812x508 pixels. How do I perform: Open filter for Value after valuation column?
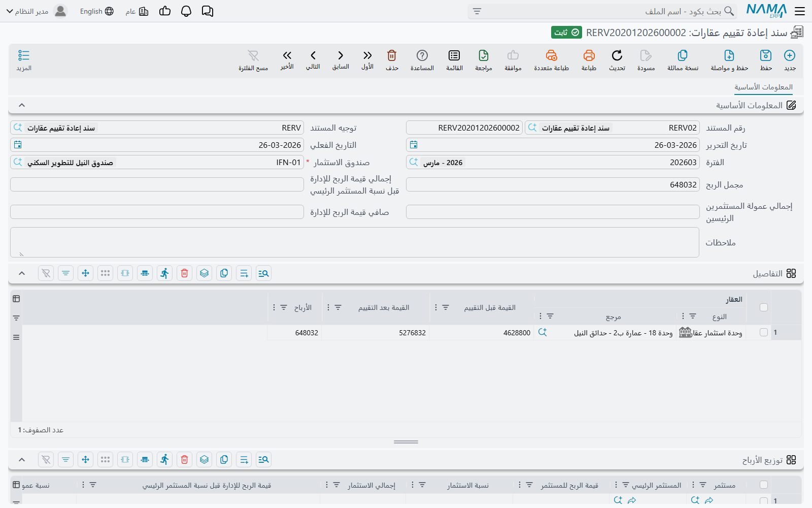tap(338, 307)
